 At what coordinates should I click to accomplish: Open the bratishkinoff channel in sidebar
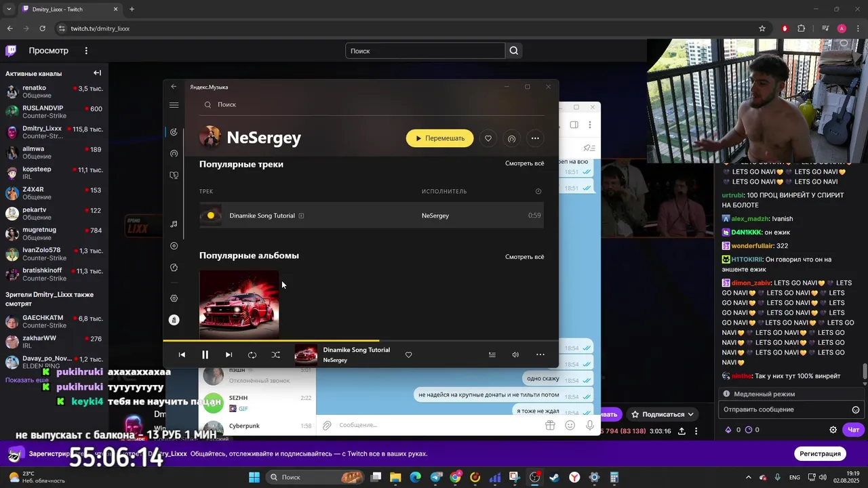pos(54,274)
